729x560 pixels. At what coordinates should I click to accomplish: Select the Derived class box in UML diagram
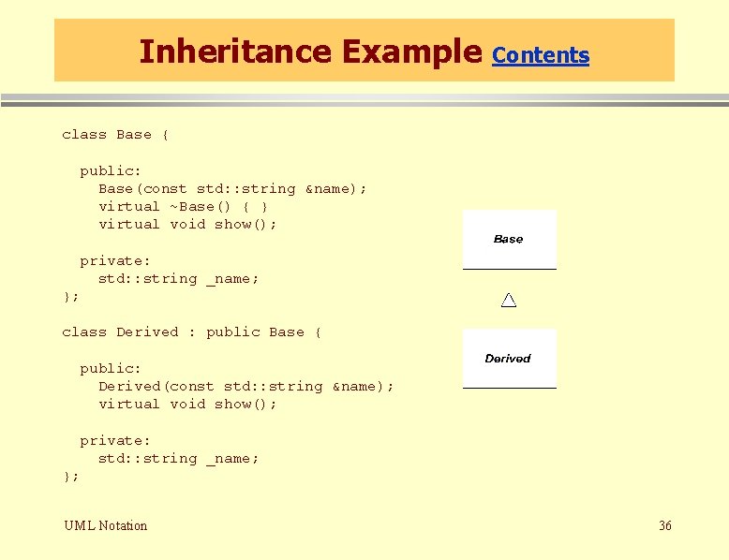point(510,359)
